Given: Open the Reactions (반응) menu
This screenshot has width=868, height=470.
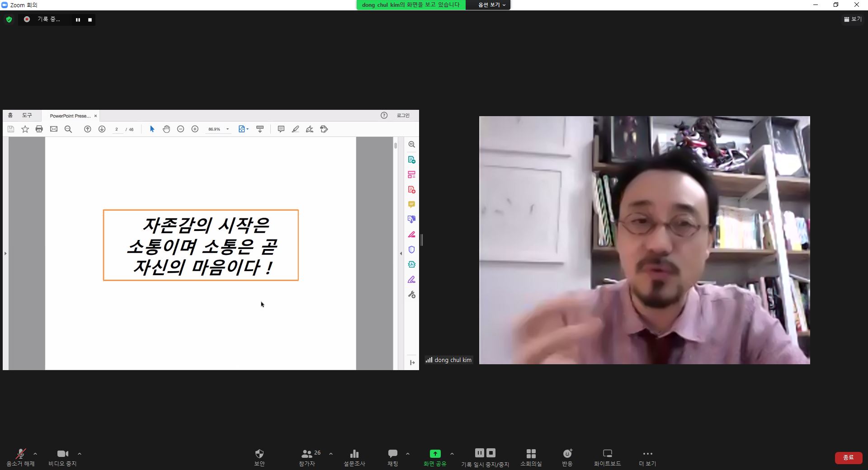Looking at the screenshot, I should tap(567, 457).
